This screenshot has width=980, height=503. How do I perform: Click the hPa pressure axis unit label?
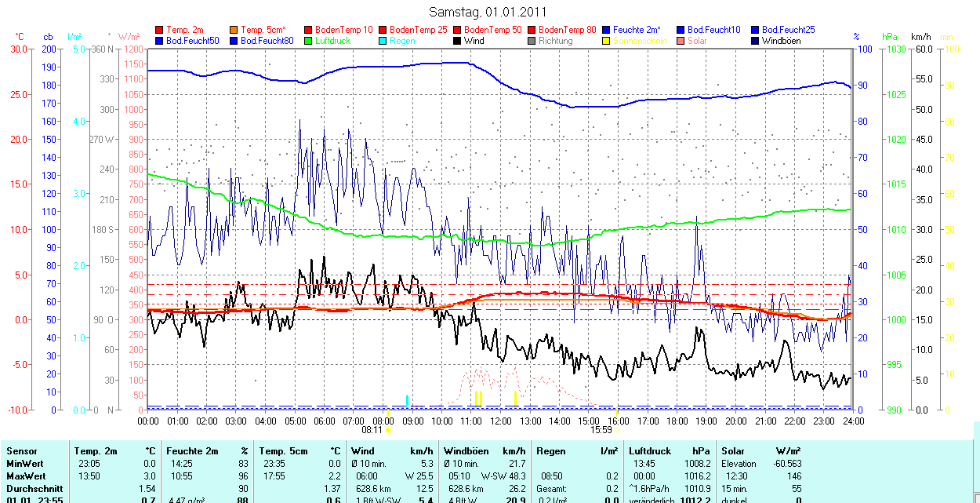point(889,37)
